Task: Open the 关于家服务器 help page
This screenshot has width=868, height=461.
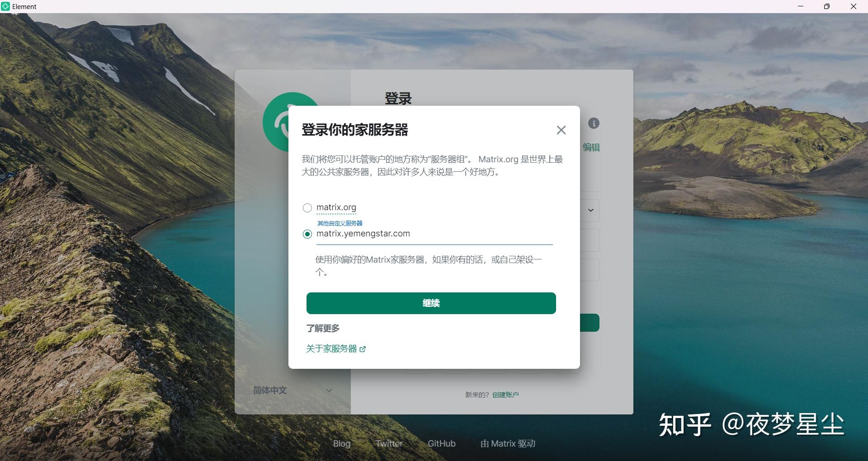Action: click(330, 349)
